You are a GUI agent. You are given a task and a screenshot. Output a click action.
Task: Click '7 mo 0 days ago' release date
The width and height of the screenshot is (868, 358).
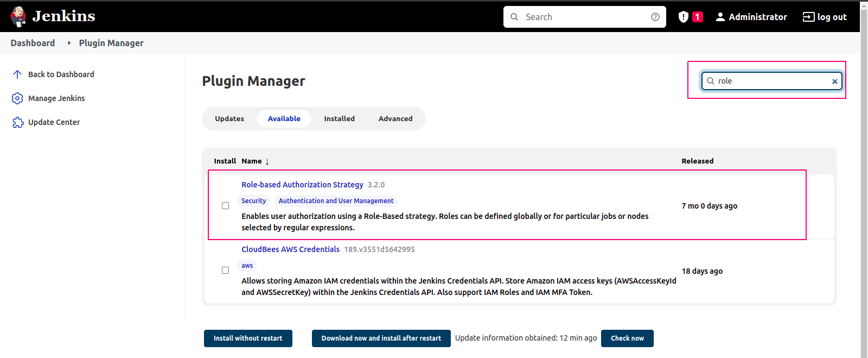[709, 206]
